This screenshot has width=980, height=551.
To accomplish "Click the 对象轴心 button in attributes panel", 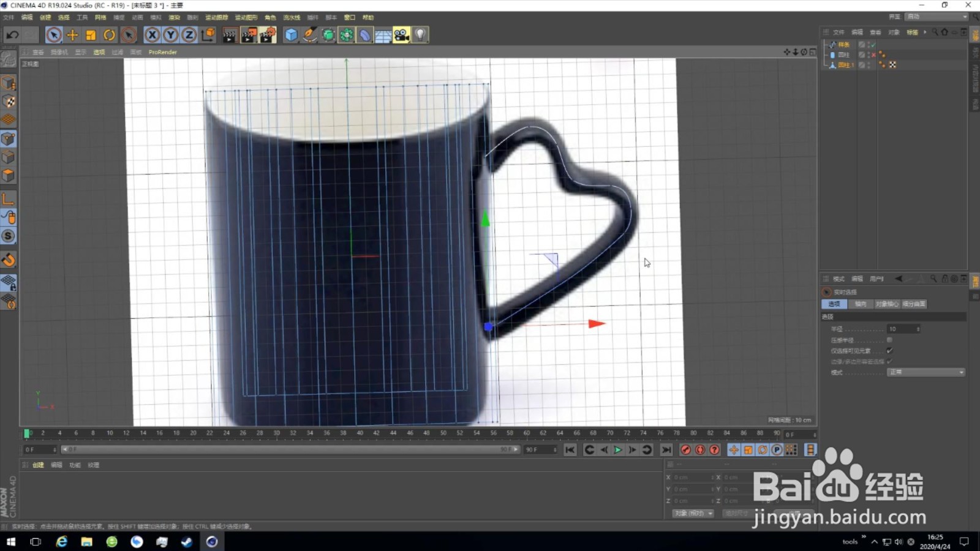I will [x=886, y=304].
